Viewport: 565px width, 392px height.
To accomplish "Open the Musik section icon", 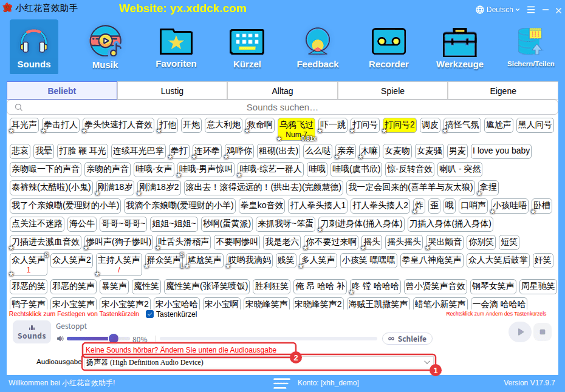I will [105, 41].
